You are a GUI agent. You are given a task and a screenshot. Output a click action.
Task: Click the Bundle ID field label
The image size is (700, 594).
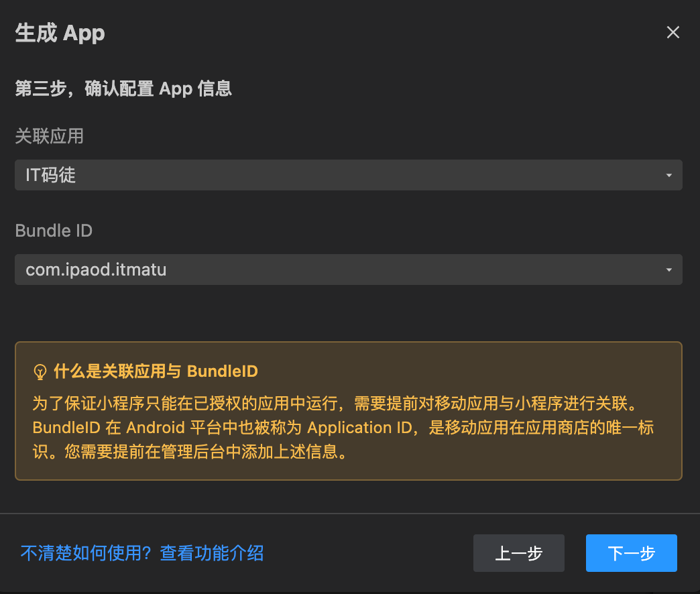click(x=54, y=231)
